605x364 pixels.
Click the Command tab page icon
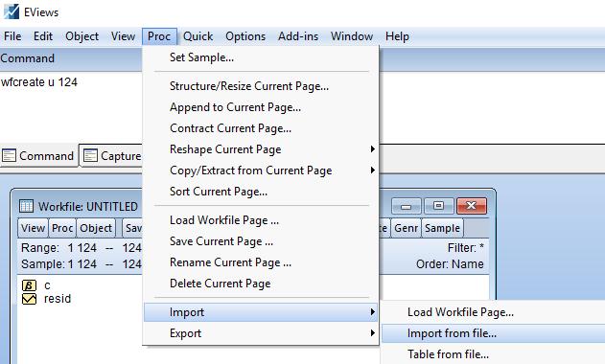pos(9,156)
